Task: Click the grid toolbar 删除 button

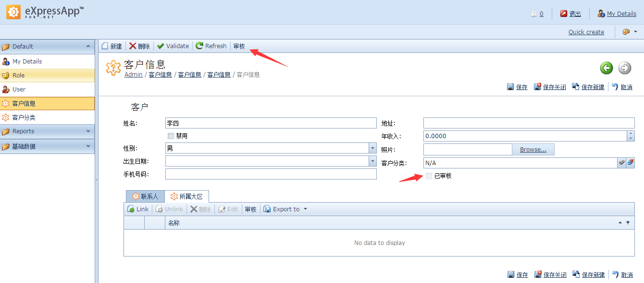Action: (200, 209)
